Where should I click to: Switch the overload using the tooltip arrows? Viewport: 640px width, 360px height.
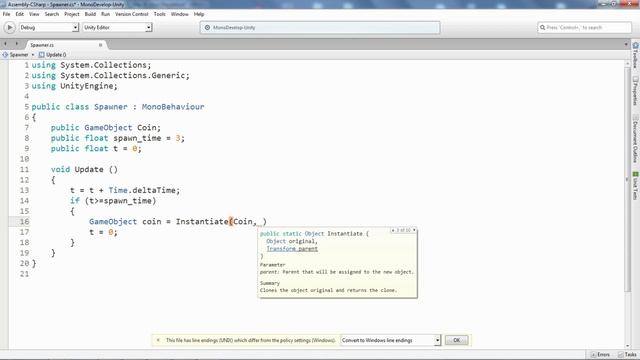[x=403, y=230]
